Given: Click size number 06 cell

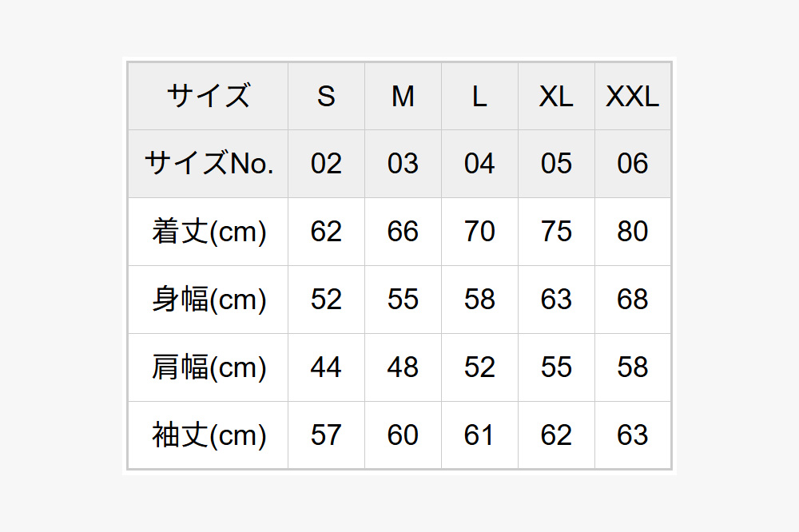Looking at the screenshot, I should coord(633,164).
